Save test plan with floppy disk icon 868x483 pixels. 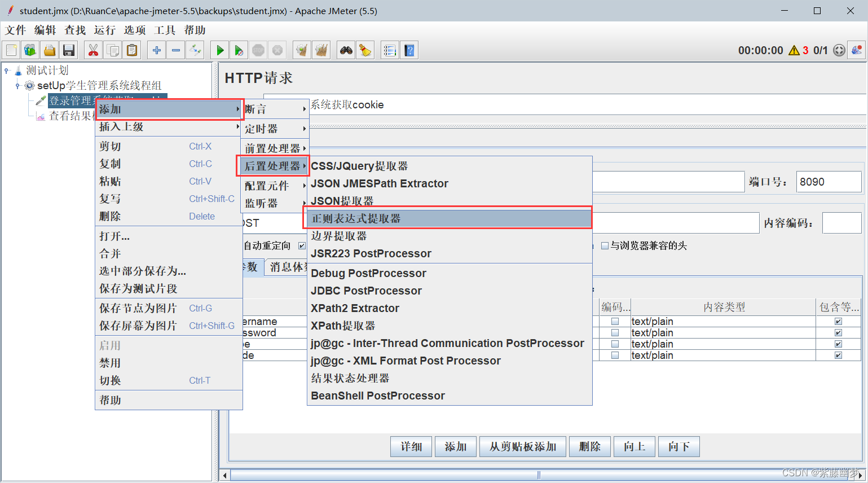point(69,50)
